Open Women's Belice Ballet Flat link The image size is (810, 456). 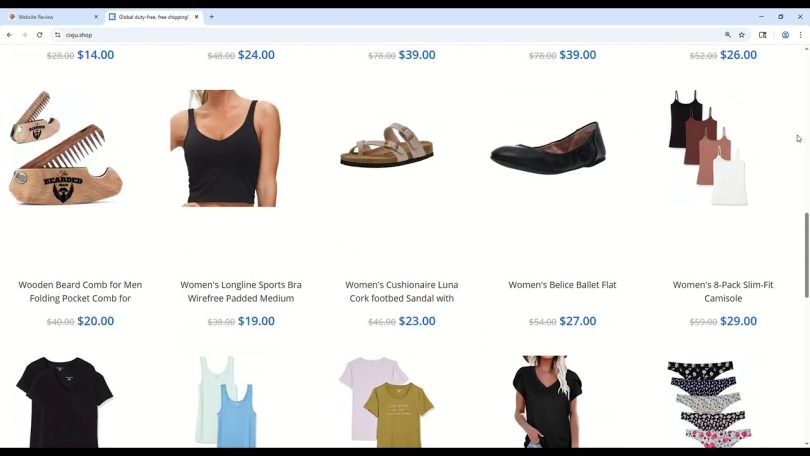(x=562, y=285)
